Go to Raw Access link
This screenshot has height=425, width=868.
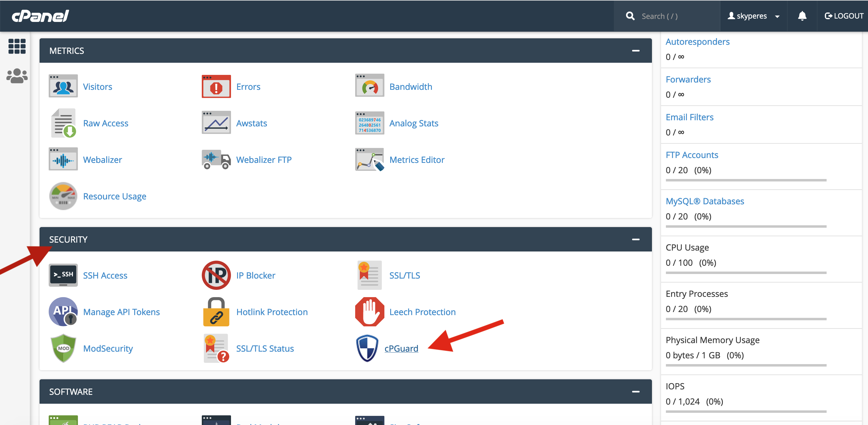click(106, 123)
